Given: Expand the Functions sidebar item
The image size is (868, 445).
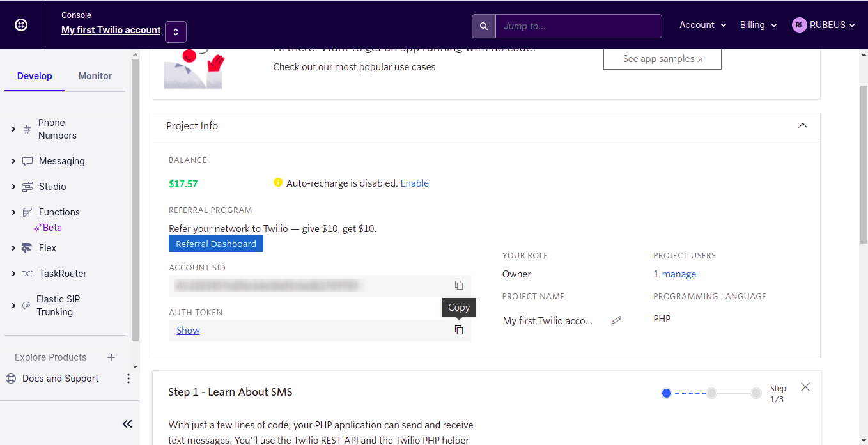Looking at the screenshot, I should pyautogui.click(x=13, y=212).
